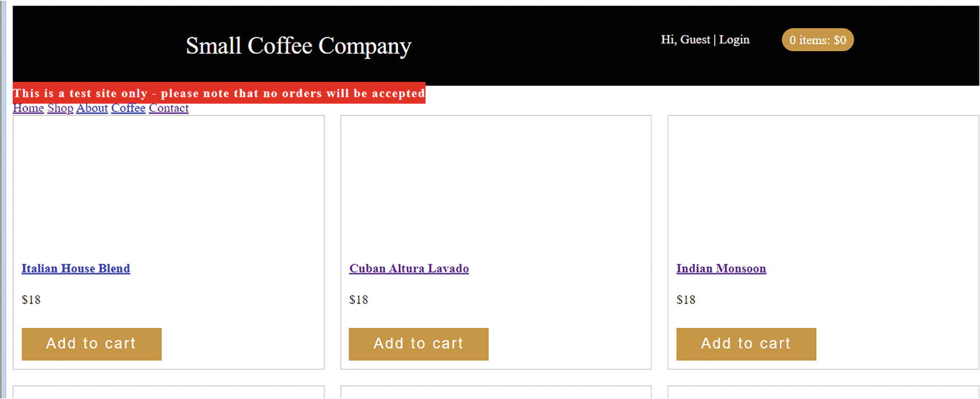Open the Contact navigation link

click(x=169, y=108)
